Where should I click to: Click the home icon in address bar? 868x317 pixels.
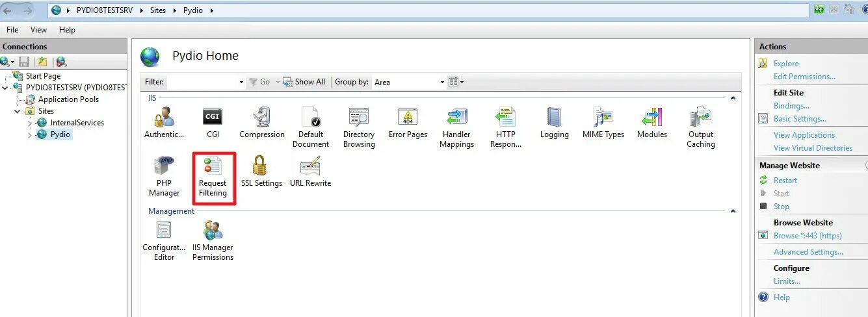[x=848, y=10]
